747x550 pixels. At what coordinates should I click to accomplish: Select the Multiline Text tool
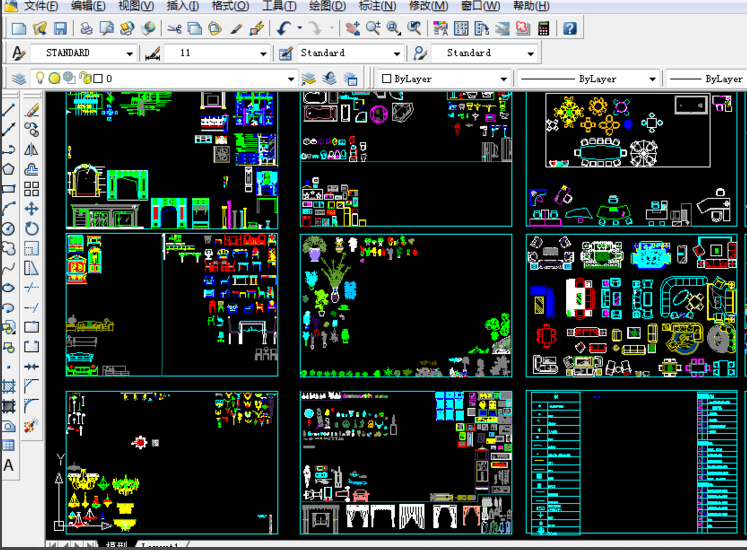tap(9, 465)
